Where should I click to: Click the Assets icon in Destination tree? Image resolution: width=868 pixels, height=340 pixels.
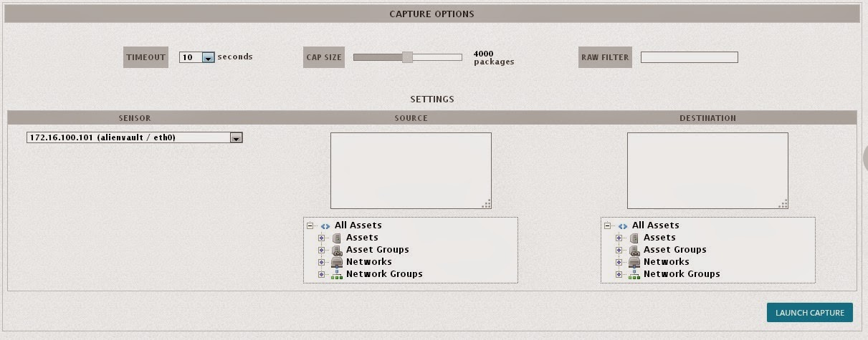pyautogui.click(x=634, y=238)
